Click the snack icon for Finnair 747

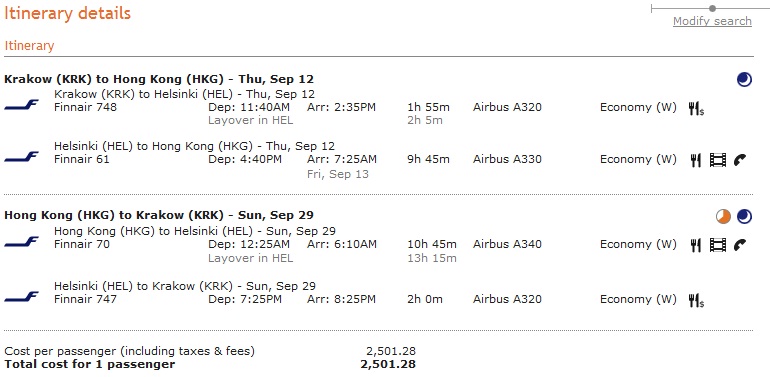pos(696,300)
